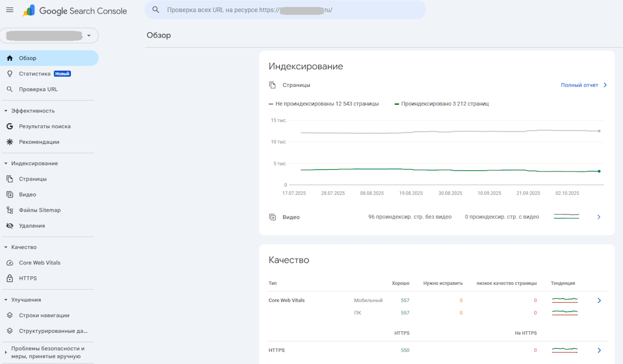
Task: Open the Видео details via its arrow
Action: tap(599, 217)
